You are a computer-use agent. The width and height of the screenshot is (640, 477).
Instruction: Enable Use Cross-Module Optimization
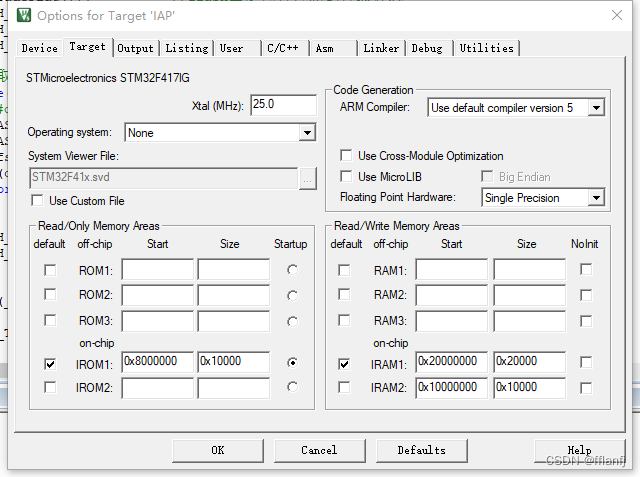click(x=346, y=155)
